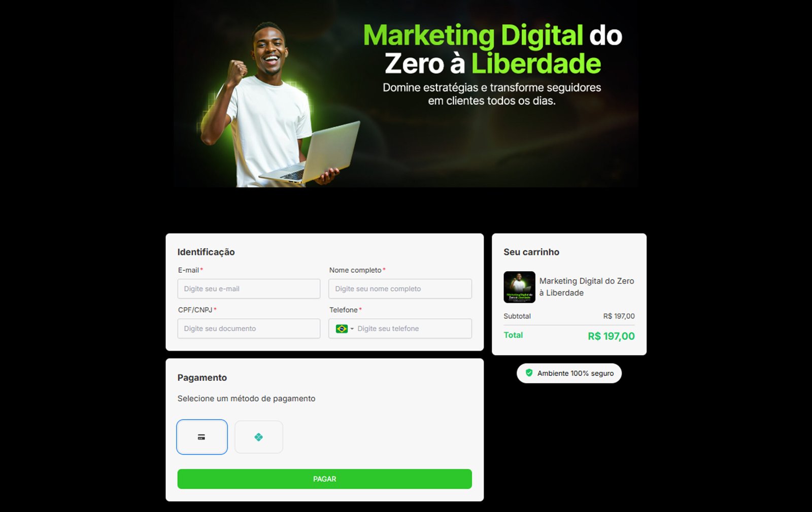Focus the Nome completo input field
The image size is (812, 512).
tap(400, 289)
